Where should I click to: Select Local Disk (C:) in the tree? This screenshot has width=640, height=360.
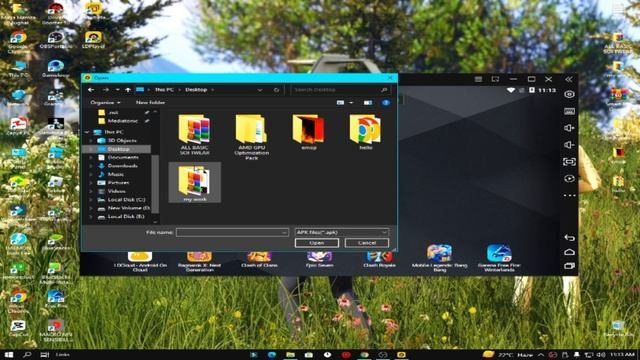coord(126,200)
